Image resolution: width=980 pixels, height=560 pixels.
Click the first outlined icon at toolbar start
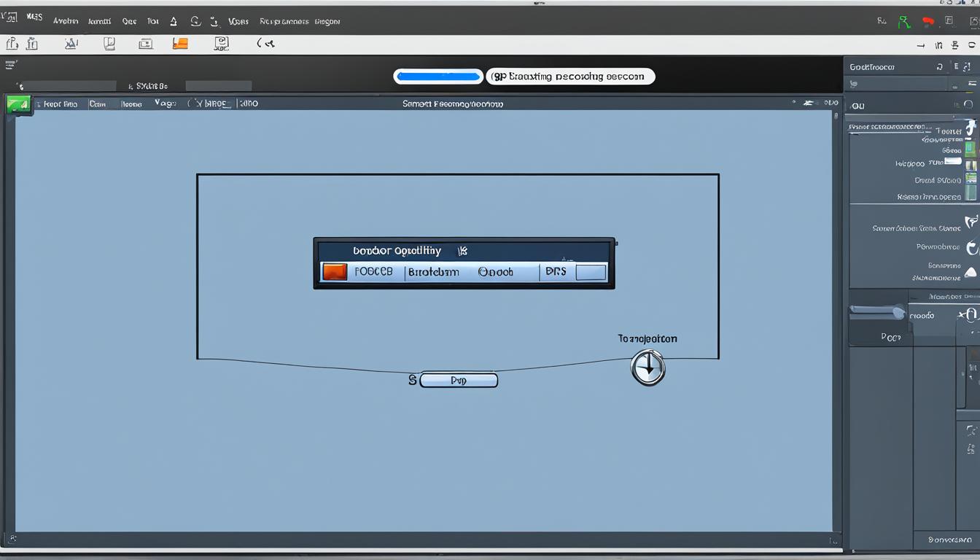(x=12, y=44)
